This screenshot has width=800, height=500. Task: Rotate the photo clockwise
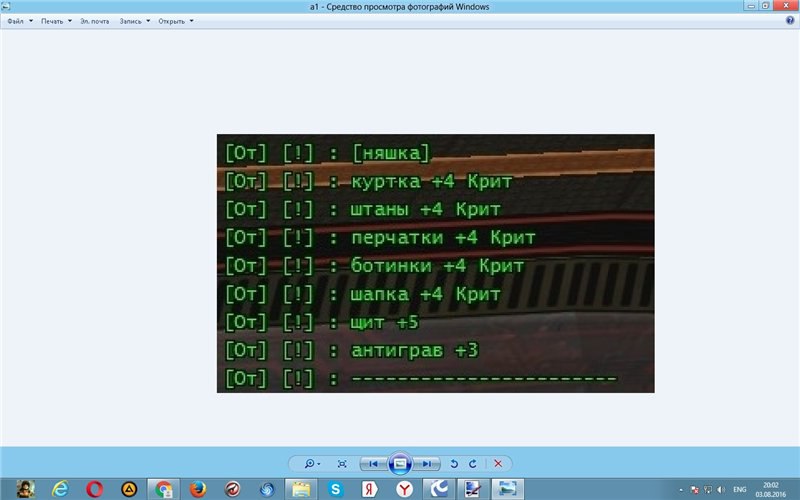point(473,464)
